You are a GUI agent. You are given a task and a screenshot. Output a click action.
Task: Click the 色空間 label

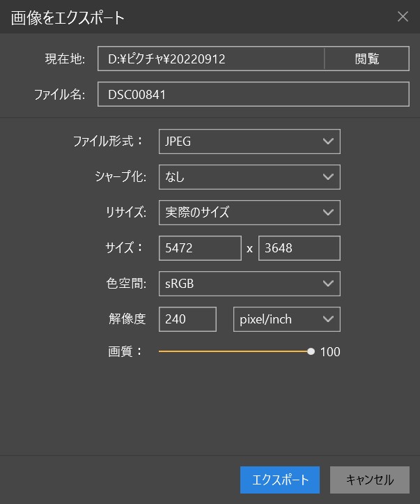pyautogui.click(x=126, y=284)
